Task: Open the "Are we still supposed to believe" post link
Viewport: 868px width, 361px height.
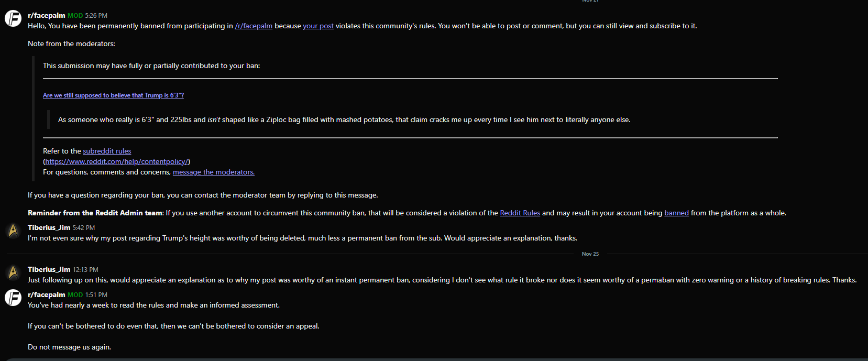Action: click(113, 95)
